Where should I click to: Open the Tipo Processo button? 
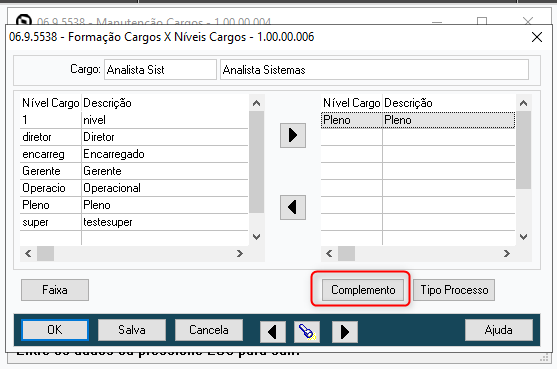coord(454,290)
